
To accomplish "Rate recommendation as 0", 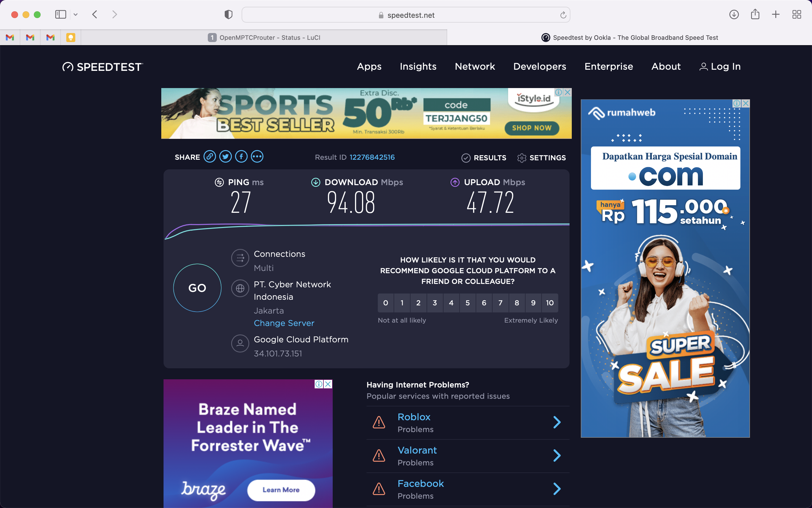I will point(385,303).
